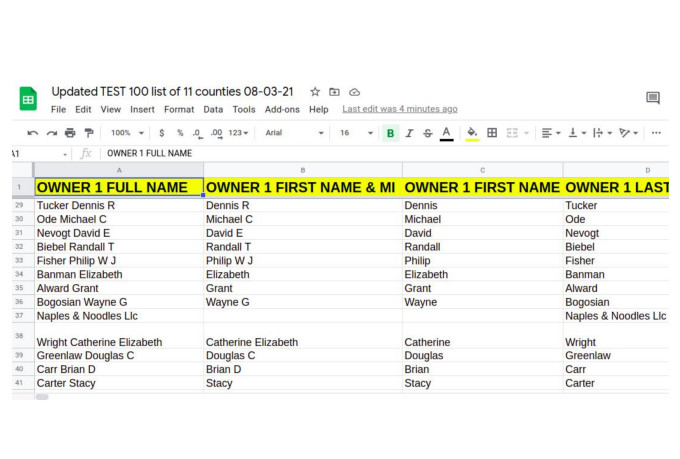Viewport: 680px width, 459px height.
Task: Toggle bold formatting
Action: click(390, 133)
